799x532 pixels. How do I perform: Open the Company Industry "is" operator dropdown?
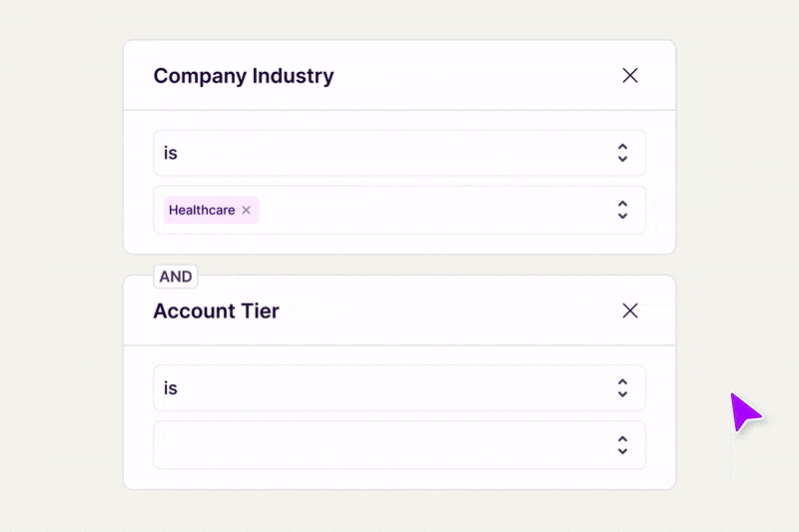coord(399,153)
